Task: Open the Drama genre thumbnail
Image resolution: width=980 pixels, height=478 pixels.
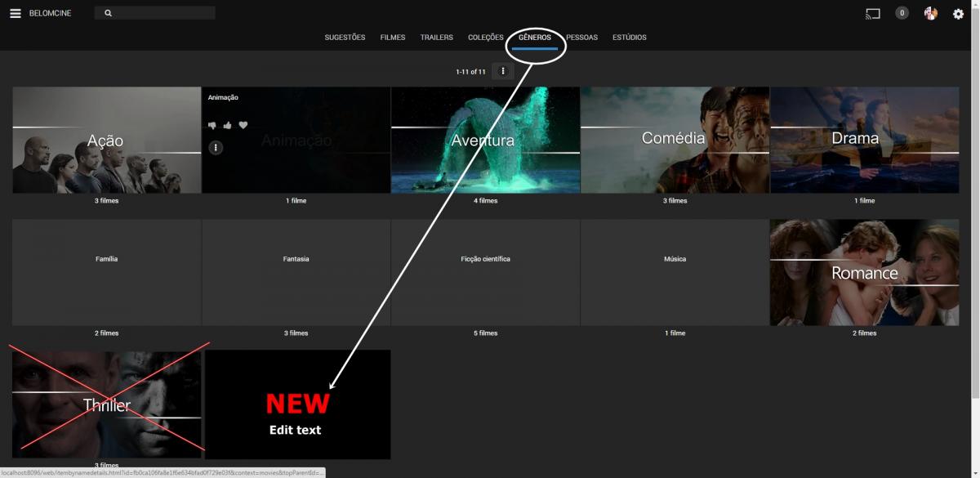Action: pyautogui.click(x=865, y=140)
